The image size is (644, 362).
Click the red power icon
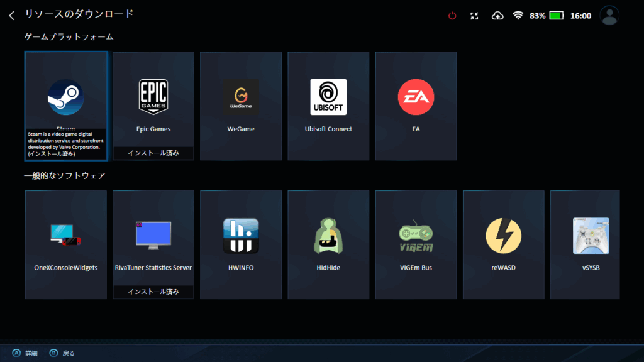[452, 16]
